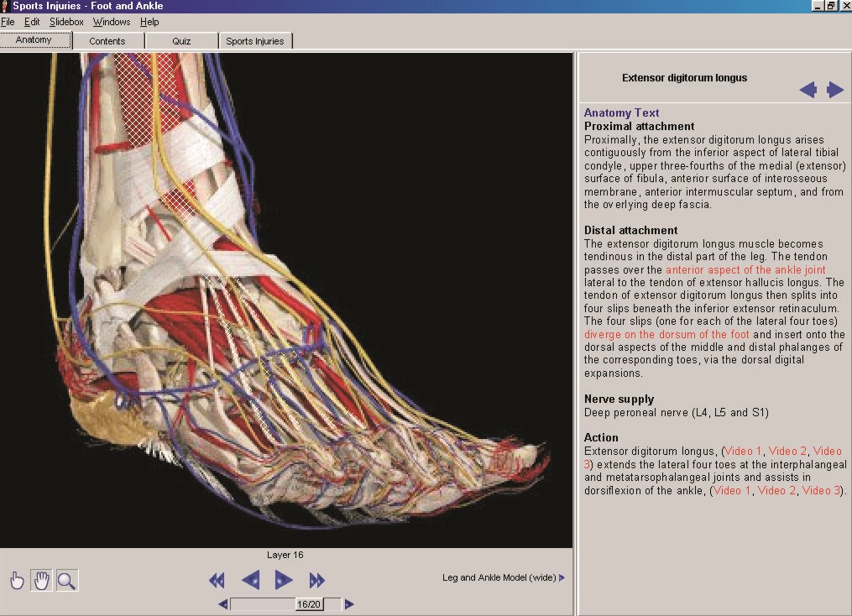The width and height of the screenshot is (852, 616).
Task: Switch to the Quiz tab
Action: [181, 41]
